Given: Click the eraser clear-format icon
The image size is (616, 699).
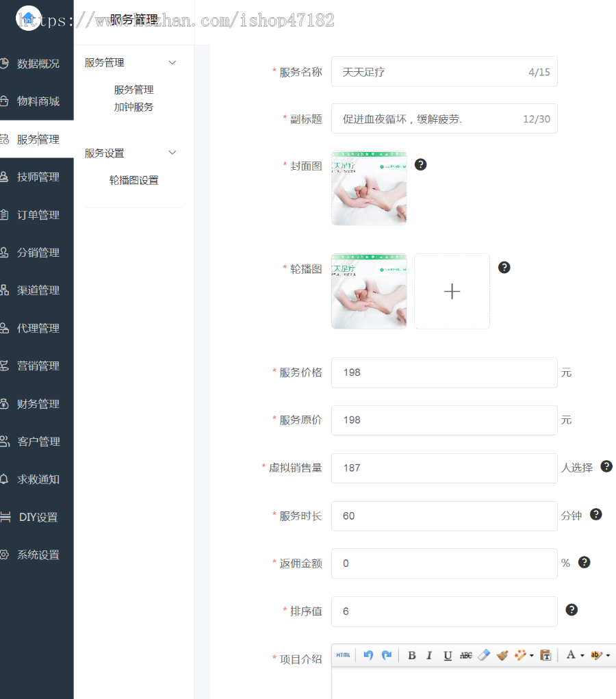Looking at the screenshot, I should [x=484, y=655].
